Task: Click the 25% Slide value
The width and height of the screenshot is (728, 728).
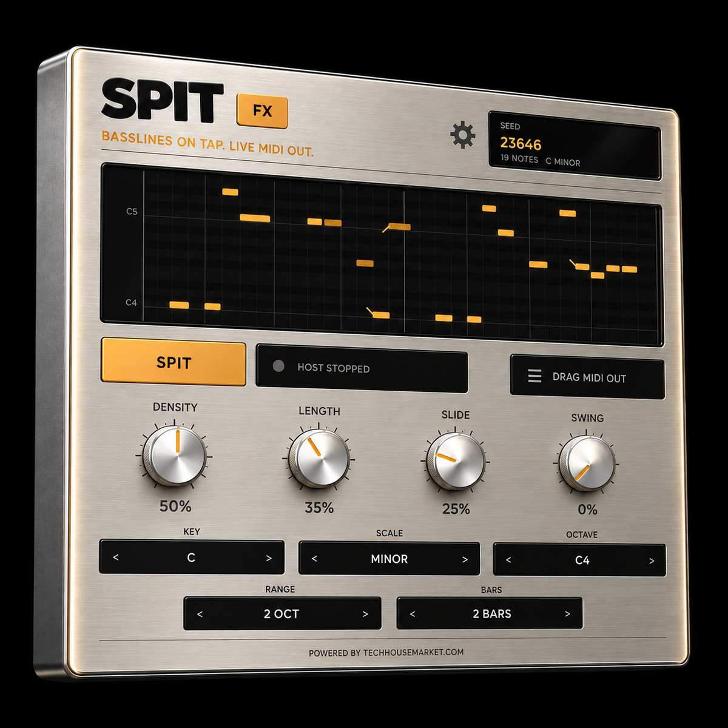Action: [x=456, y=508]
